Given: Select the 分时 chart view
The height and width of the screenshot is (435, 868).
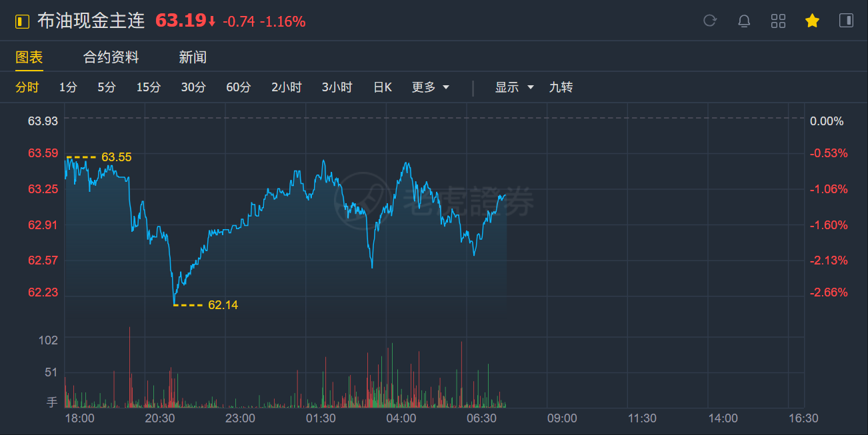Looking at the screenshot, I should point(27,87).
